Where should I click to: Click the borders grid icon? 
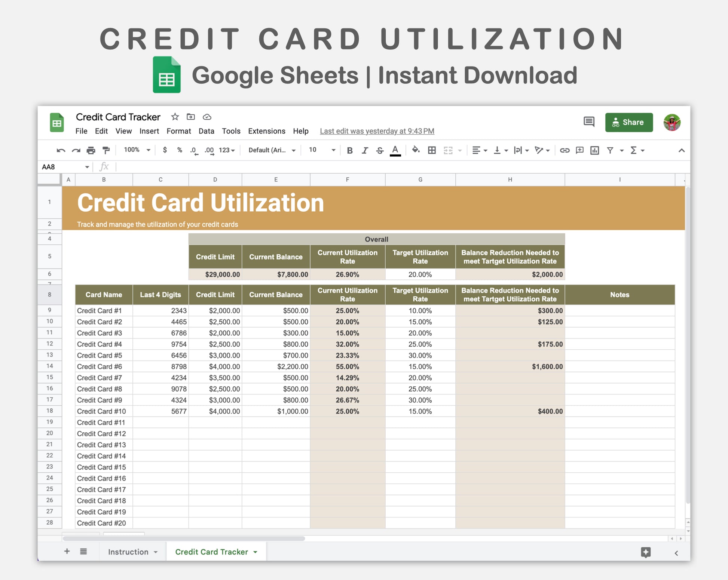click(x=432, y=150)
